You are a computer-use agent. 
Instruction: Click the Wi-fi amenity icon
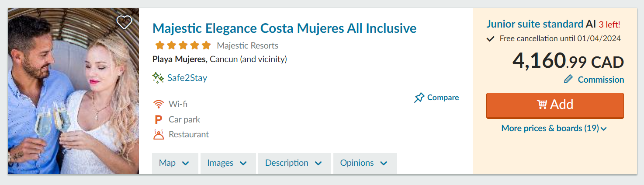(x=159, y=104)
